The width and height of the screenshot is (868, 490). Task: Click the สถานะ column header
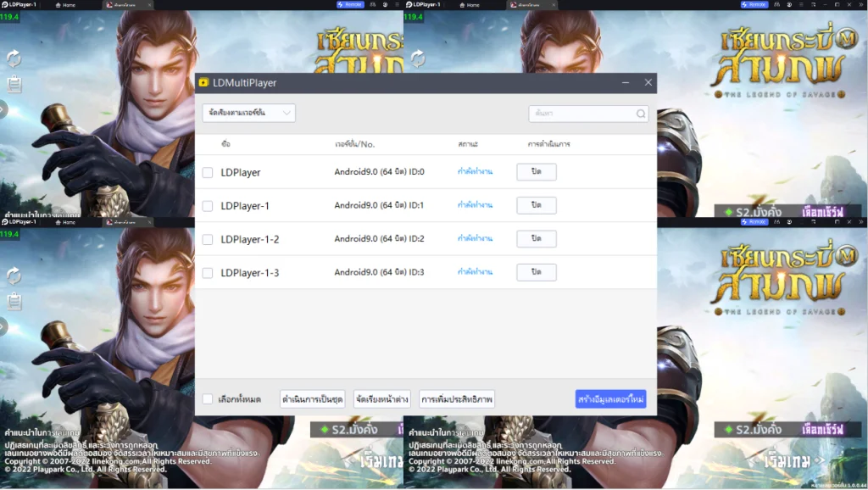(468, 144)
